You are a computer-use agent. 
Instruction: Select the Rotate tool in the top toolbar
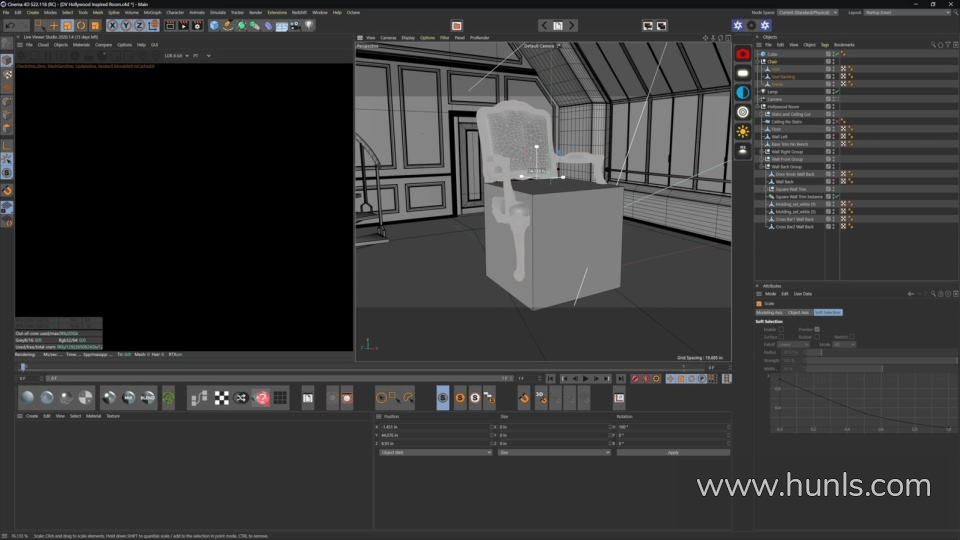coord(81,25)
